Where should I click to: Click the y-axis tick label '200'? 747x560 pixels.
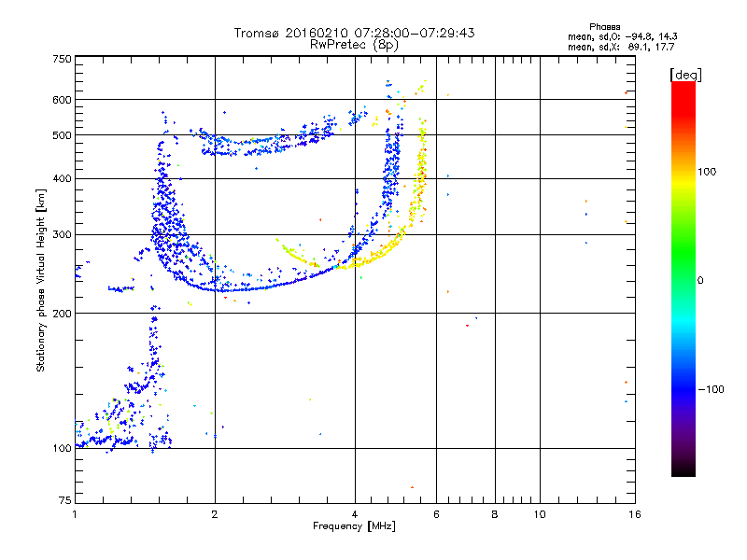coord(62,314)
